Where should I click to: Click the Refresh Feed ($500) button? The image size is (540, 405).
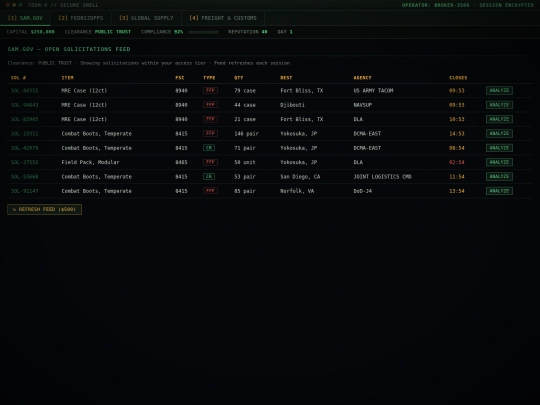coord(44,209)
